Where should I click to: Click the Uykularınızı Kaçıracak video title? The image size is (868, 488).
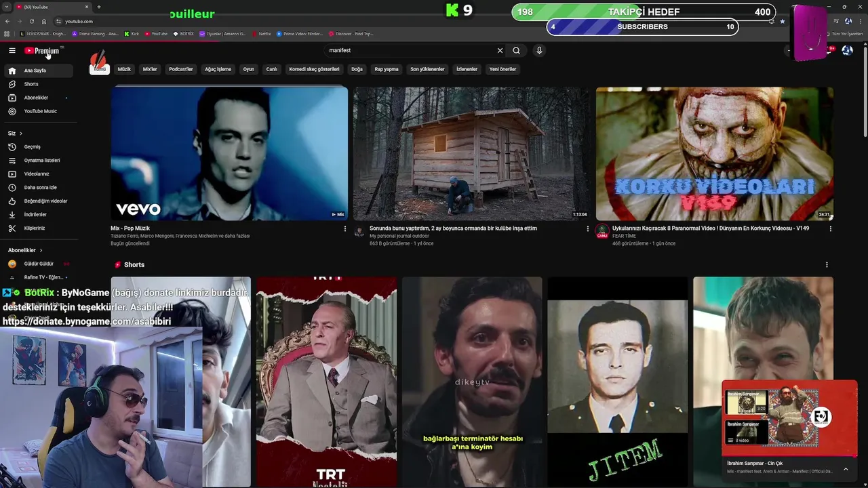click(x=711, y=228)
